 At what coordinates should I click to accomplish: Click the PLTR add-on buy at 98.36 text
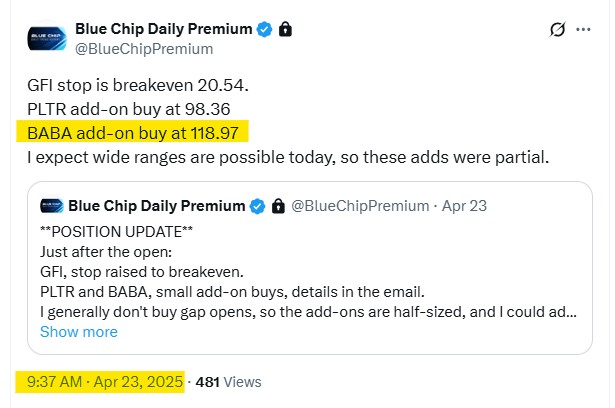click(x=129, y=109)
